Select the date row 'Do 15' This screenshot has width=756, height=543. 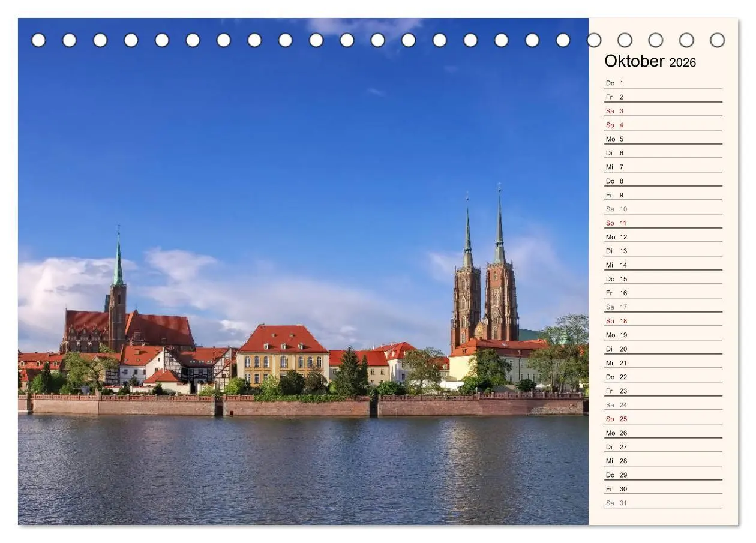(663, 279)
